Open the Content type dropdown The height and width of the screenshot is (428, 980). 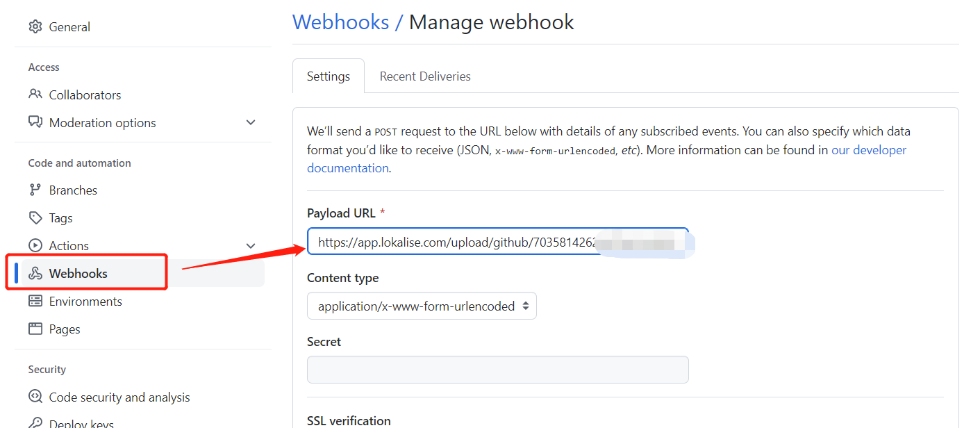tap(422, 306)
